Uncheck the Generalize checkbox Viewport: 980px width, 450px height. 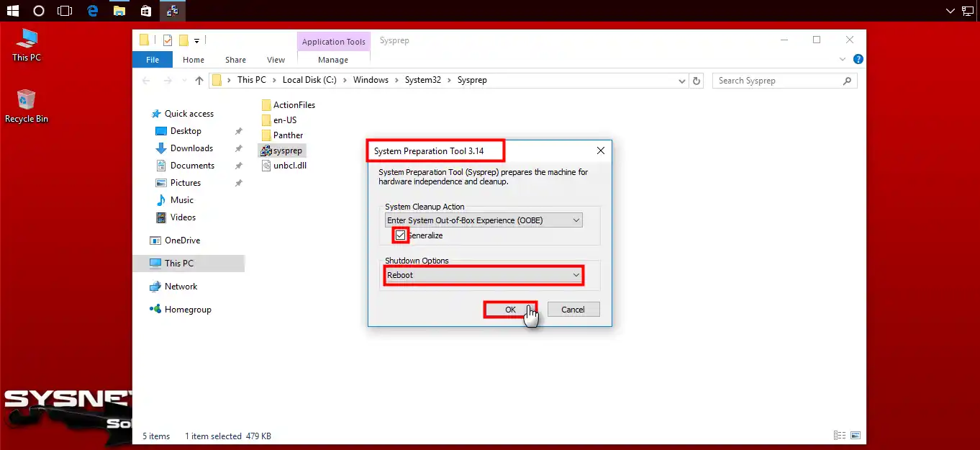click(x=400, y=235)
